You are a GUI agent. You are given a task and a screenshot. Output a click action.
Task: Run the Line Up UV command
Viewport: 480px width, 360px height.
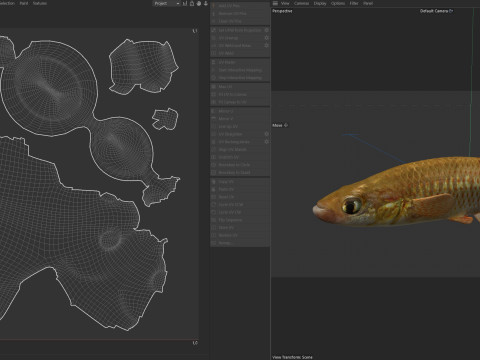(240, 126)
